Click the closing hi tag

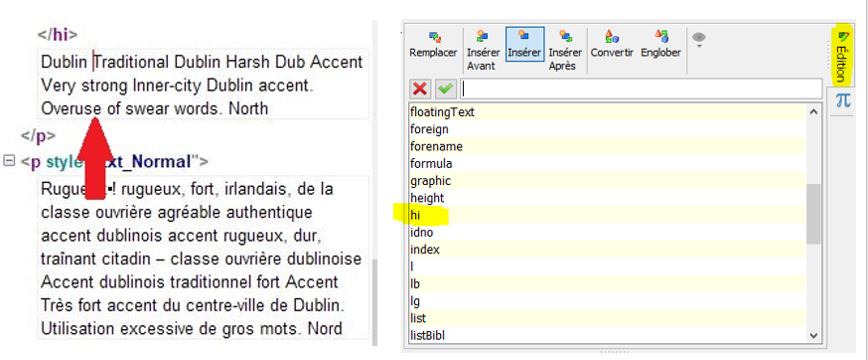[x=58, y=35]
